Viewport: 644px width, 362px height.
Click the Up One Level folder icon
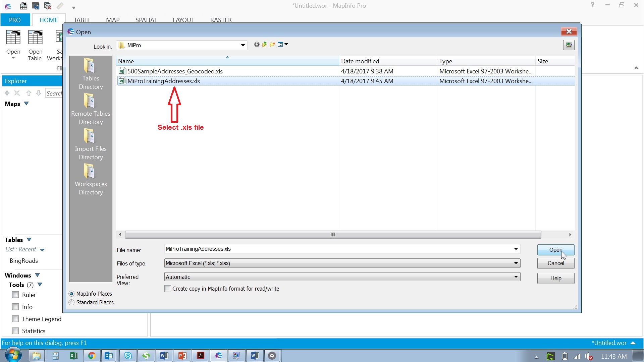click(264, 45)
